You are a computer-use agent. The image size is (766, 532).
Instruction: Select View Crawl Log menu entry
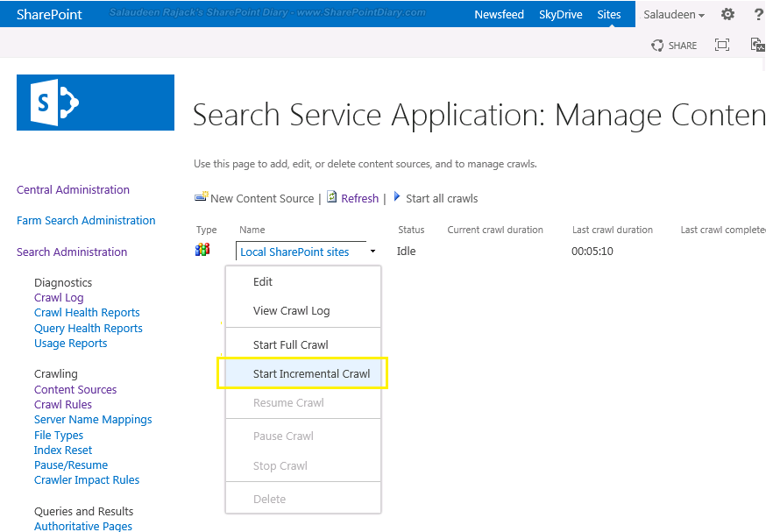(291, 310)
